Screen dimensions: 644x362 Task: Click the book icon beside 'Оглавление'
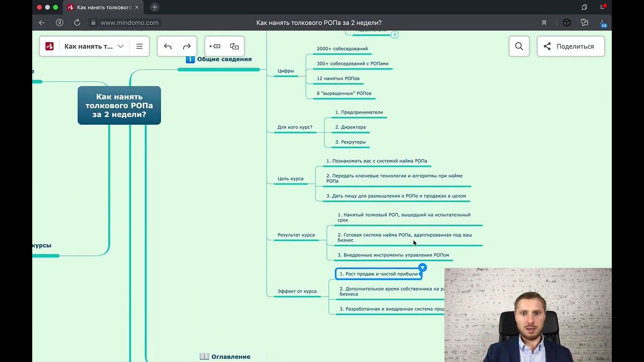pyautogui.click(x=204, y=356)
